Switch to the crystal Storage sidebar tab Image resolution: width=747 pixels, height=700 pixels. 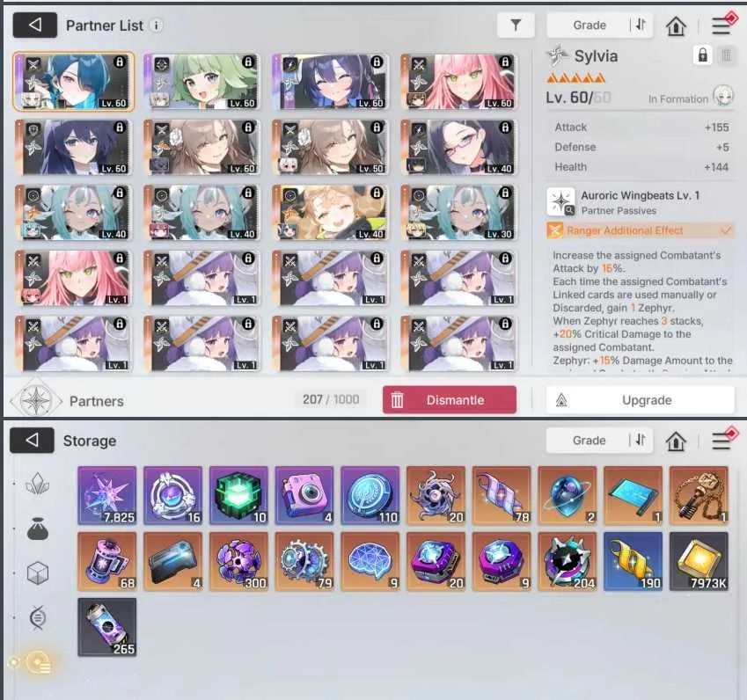[38, 484]
